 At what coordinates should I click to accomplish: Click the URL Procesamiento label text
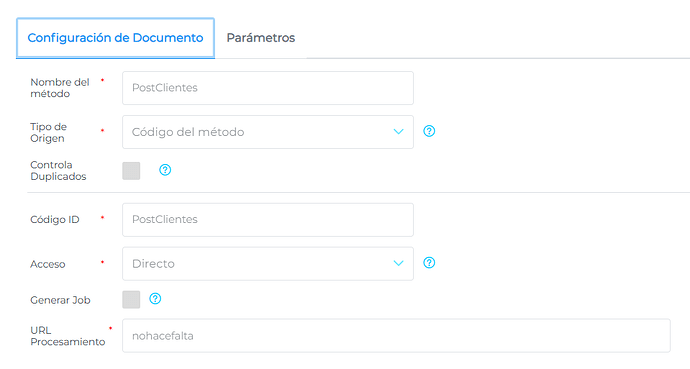[68, 336]
